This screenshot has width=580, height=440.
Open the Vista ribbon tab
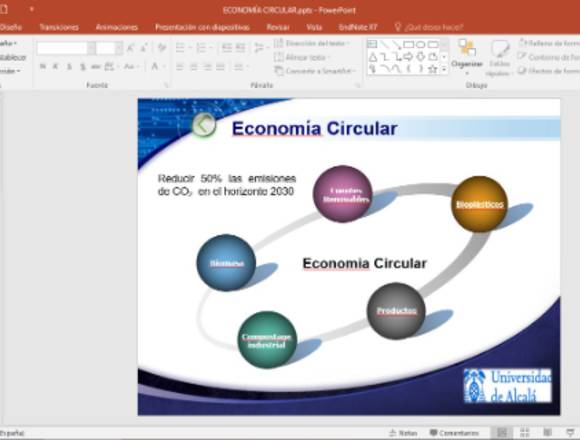point(314,27)
